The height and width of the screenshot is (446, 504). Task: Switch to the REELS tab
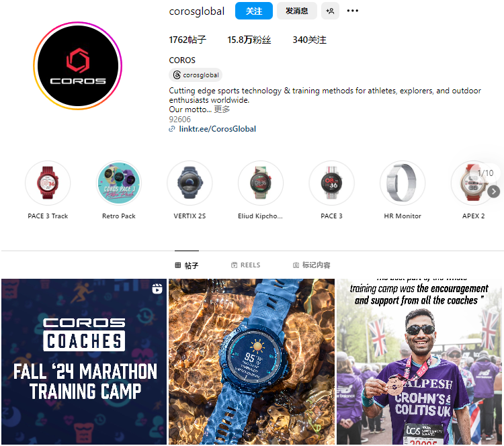[x=245, y=265]
